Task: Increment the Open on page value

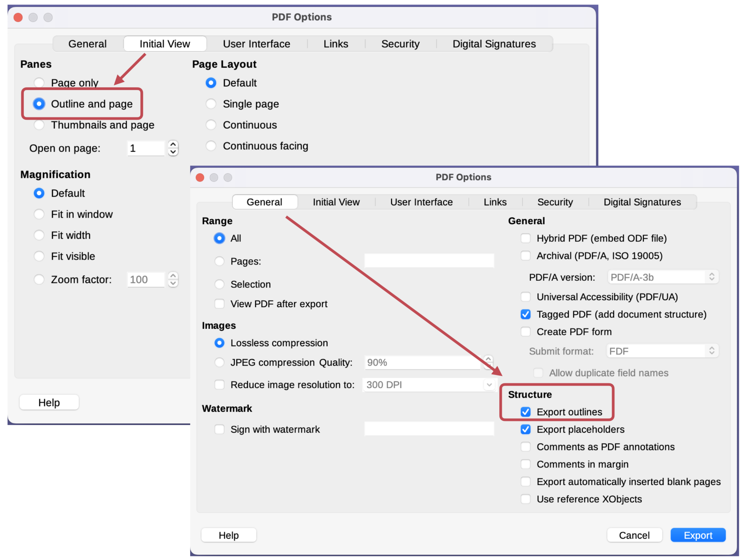Action: (x=173, y=144)
